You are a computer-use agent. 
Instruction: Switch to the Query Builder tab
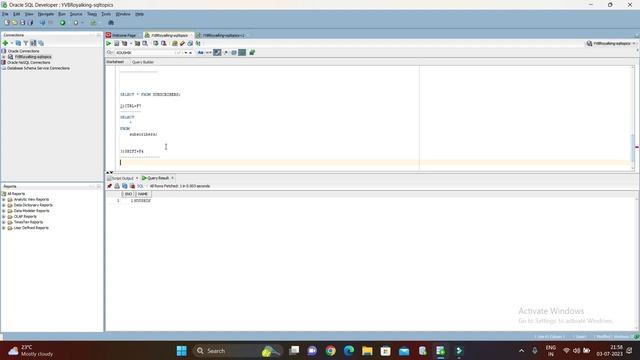point(142,62)
